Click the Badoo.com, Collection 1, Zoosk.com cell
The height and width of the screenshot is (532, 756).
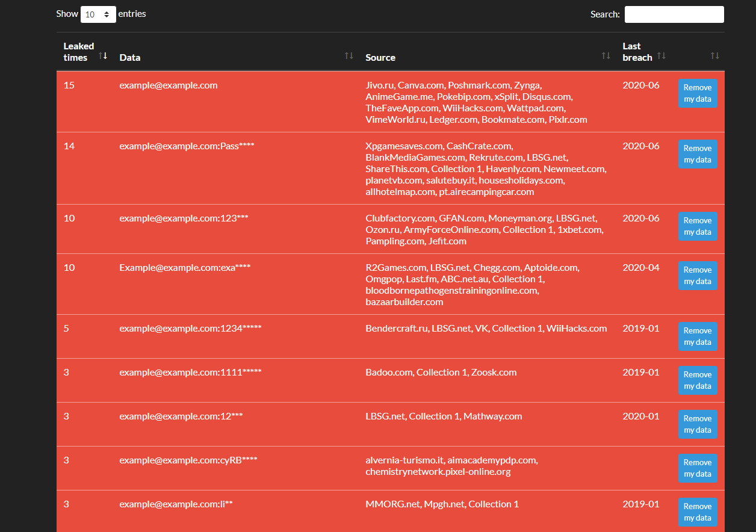(441, 372)
